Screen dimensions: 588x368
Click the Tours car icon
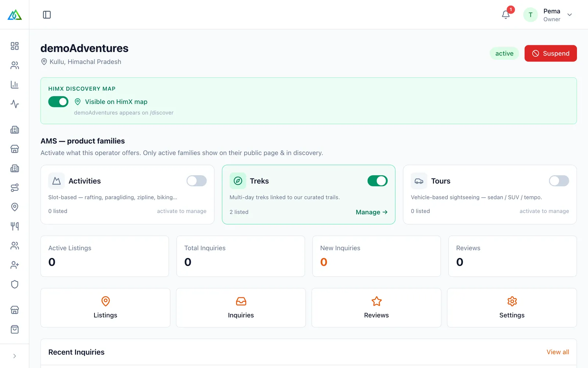point(419,181)
